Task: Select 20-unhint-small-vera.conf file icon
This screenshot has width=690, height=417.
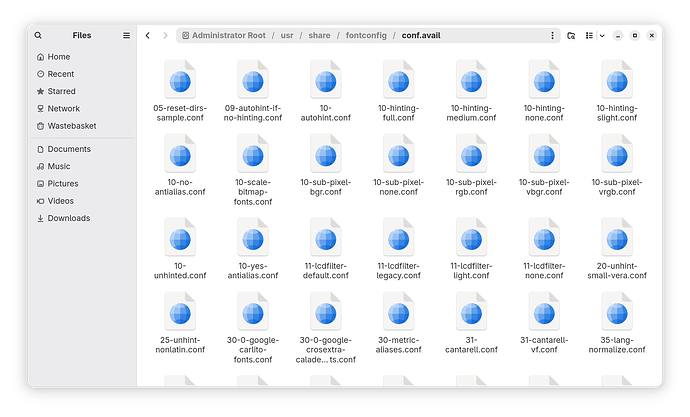Action: (617, 238)
